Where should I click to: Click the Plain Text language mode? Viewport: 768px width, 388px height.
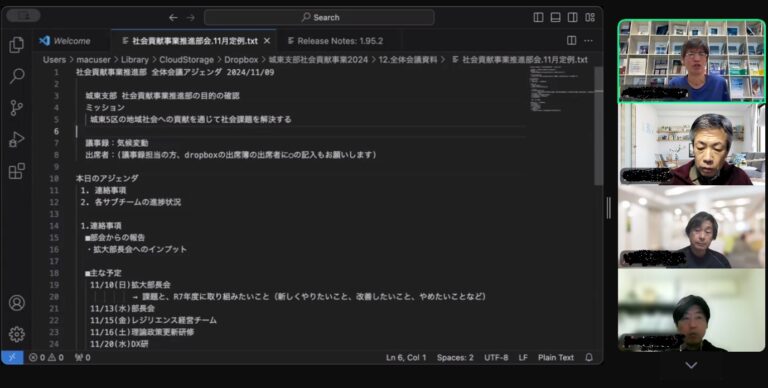click(x=555, y=358)
